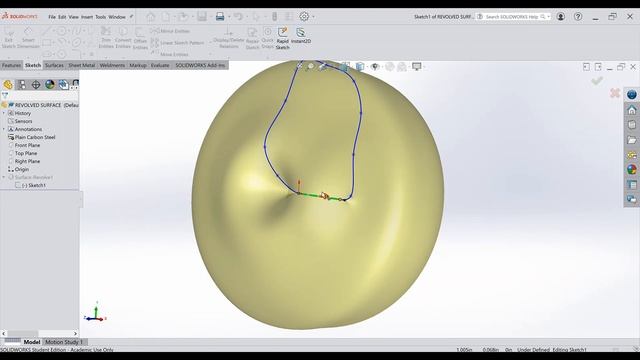640x360 pixels.
Task: Open the Options gear icon
Action: (x=304, y=17)
